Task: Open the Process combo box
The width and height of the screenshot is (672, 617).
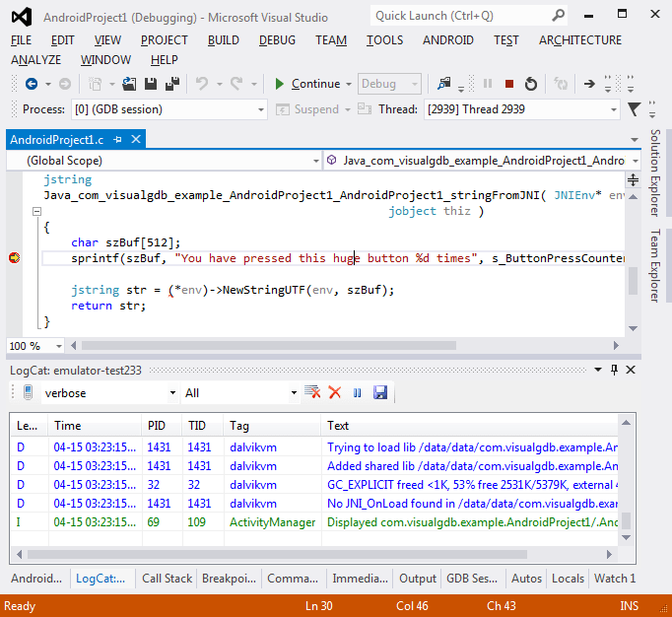Action: point(169,109)
